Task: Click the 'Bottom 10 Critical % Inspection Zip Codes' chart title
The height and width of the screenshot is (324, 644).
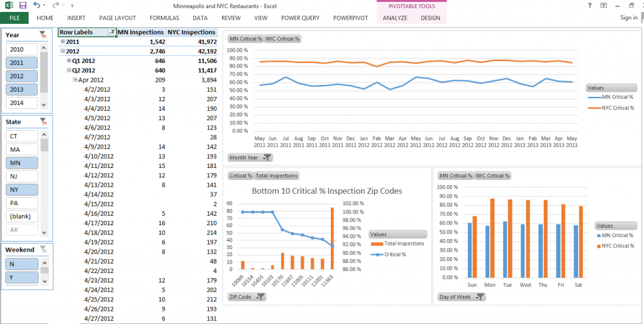Action: point(327,191)
